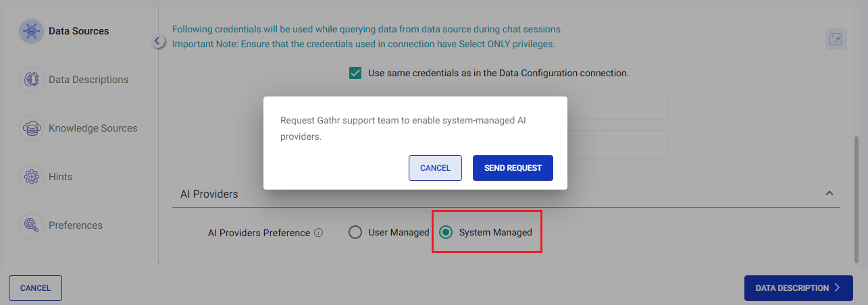
Task: Click the Data Sources sidebar icon
Action: pos(32,31)
